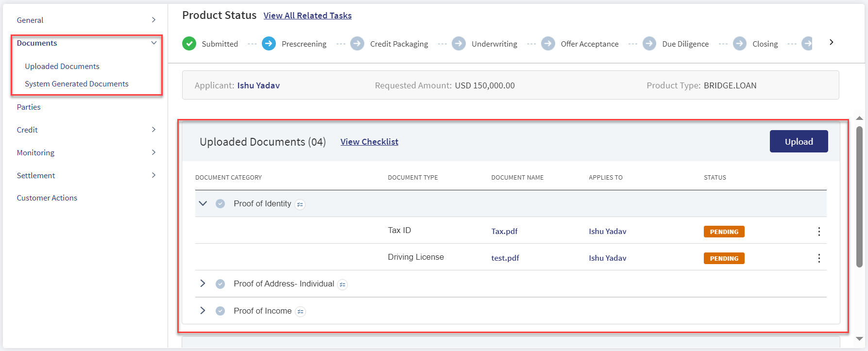868x351 pixels.
Task: Click the PENDING status badge for test.pdf
Action: click(x=724, y=258)
